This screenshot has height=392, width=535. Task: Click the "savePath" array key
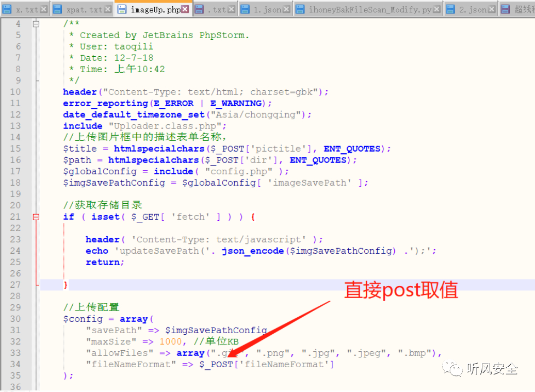[114, 330]
